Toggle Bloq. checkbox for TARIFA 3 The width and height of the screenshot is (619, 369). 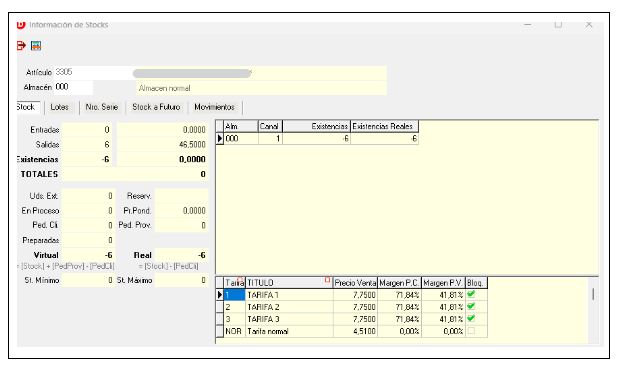click(471, 318)
